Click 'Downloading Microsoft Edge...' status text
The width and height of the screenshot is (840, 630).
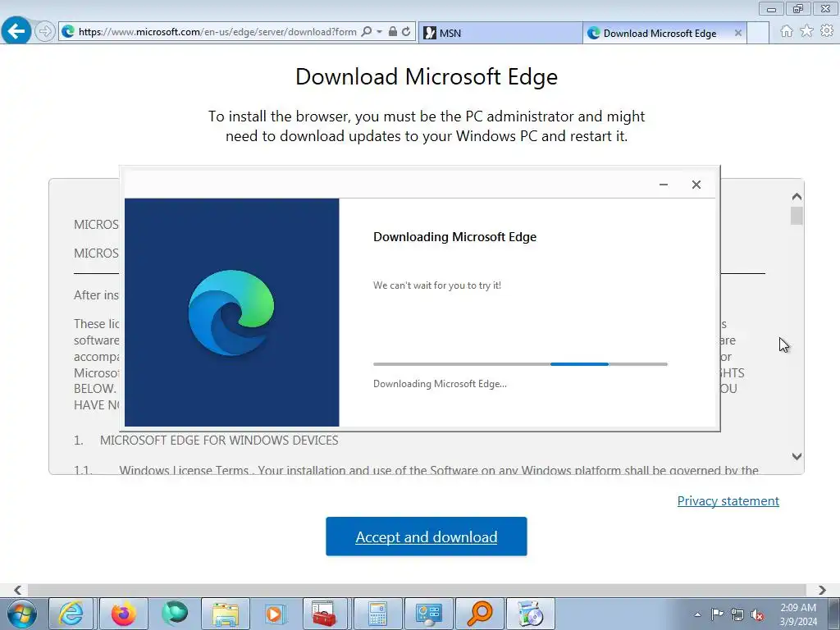440,384
